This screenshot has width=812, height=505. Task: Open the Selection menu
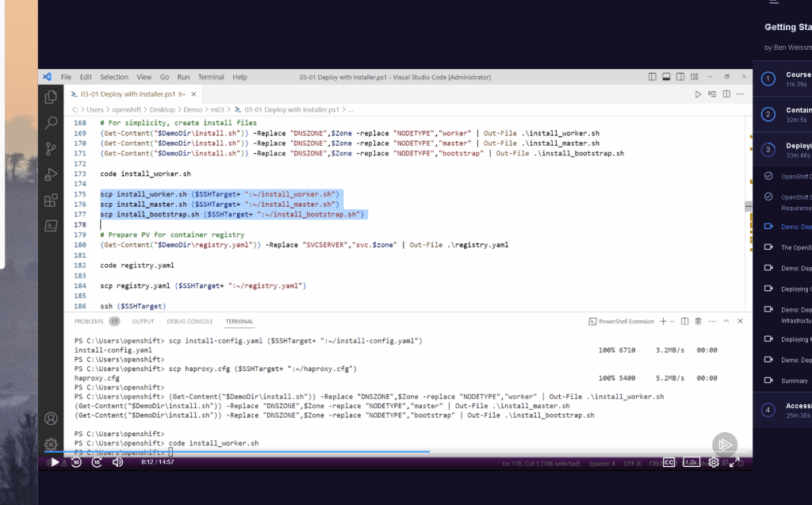tap(114, 77)
